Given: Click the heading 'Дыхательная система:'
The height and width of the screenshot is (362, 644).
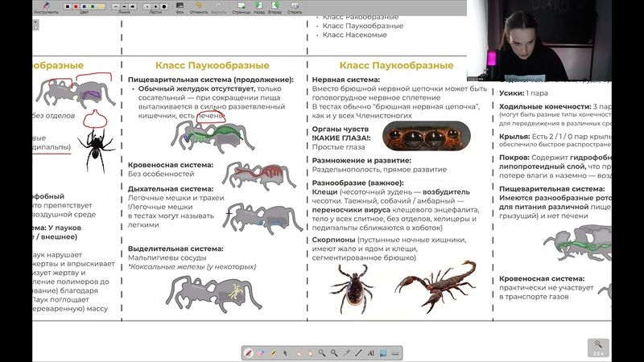Looking at the screenshot, I should [171, 189].
